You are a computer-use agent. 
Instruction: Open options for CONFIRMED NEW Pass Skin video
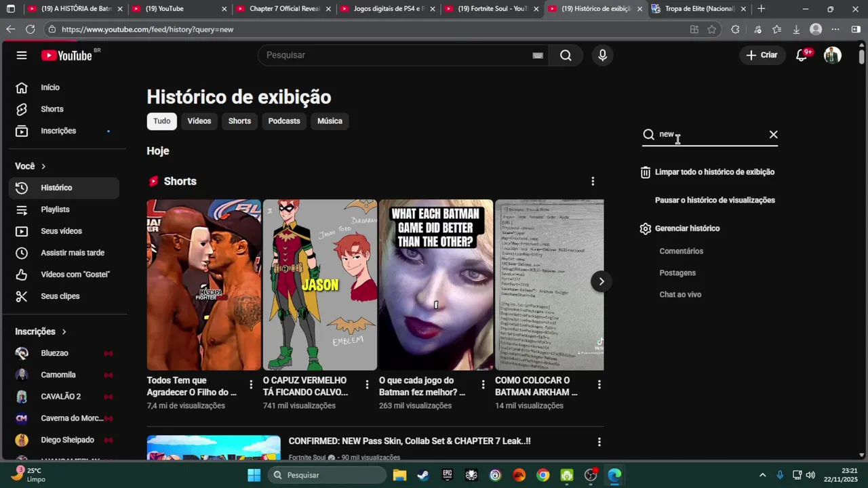[x=599, y=442]
